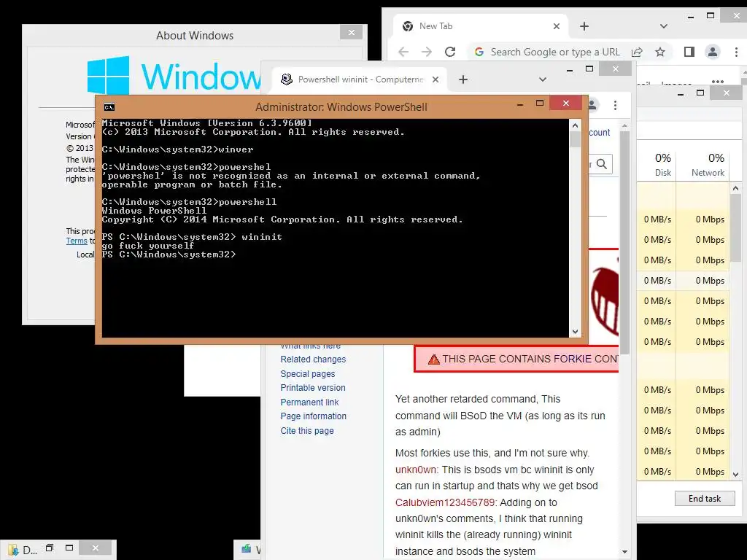Viewport: 747px width, 560px height.
Task: Open Cite this page link
Action: [x=307, y=431]
